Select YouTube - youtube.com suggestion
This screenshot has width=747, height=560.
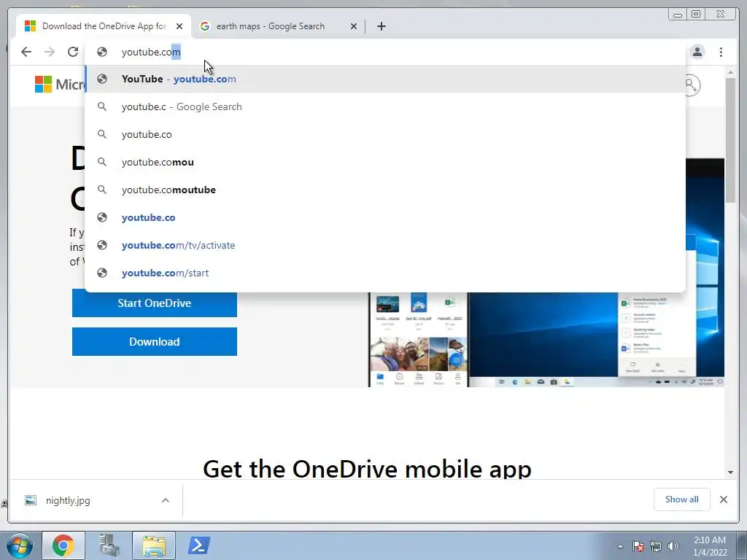(385, 79)
